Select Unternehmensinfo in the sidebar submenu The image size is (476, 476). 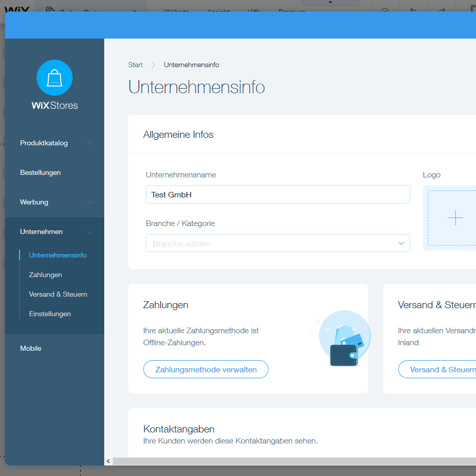point(58,255)
